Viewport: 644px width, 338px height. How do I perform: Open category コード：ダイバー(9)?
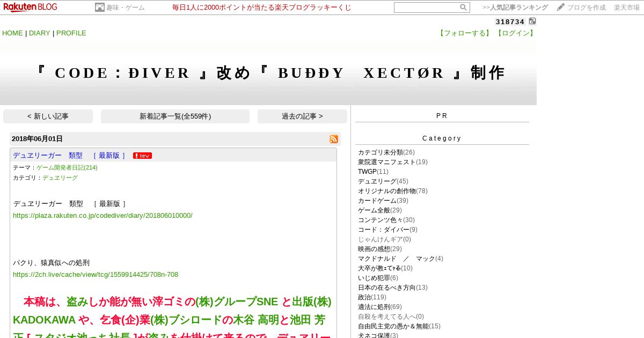(387, 230)
